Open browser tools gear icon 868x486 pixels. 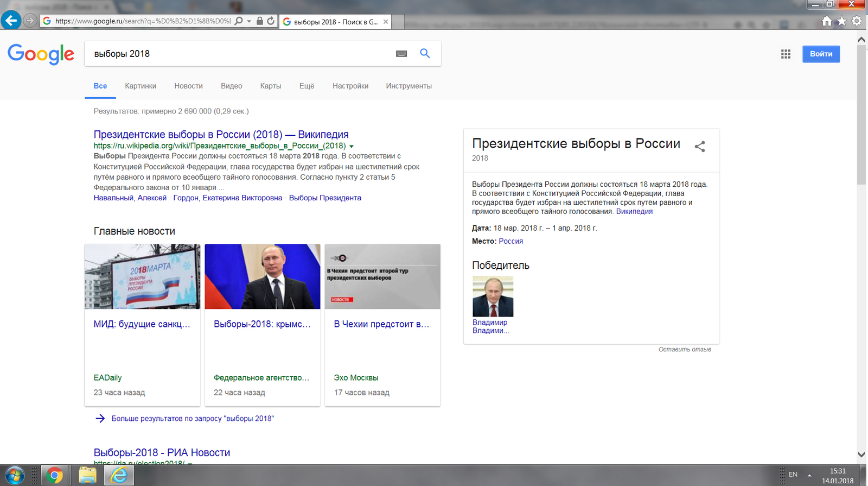857,21
